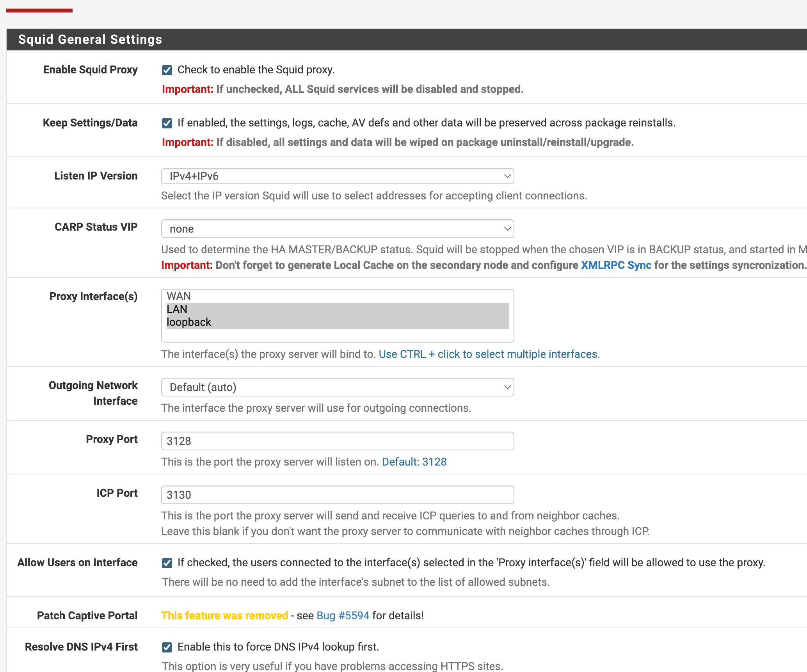Open the CARP Status VIP dropdown
Screen dimensions: 807x672
(x=338, y=229)
